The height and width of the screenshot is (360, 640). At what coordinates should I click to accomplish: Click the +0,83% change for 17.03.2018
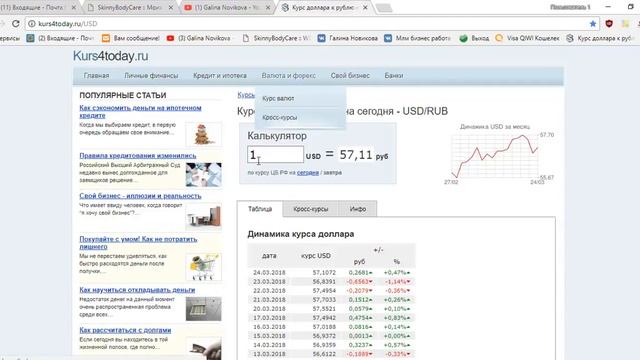[x=397, y=318]
